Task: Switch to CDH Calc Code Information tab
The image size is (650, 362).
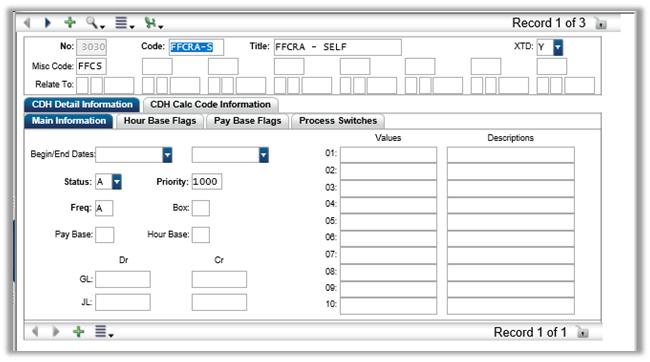Action: click(x=211, y=104)
